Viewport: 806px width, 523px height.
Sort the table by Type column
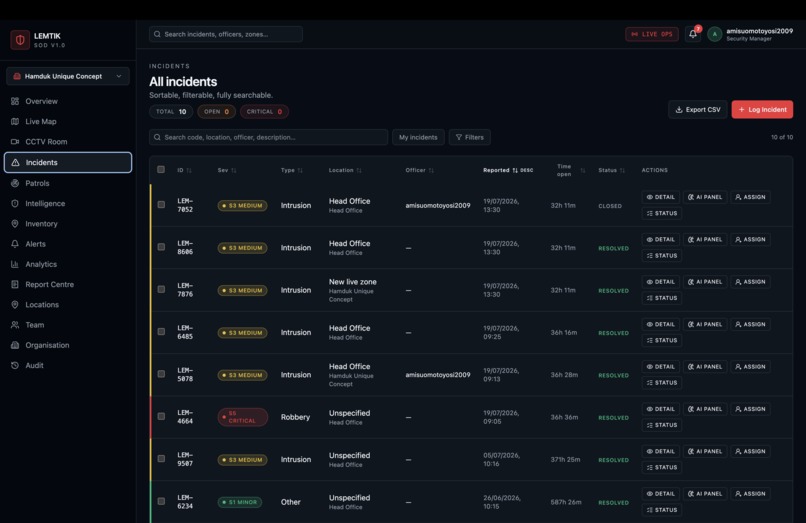[x=291, y=170]
